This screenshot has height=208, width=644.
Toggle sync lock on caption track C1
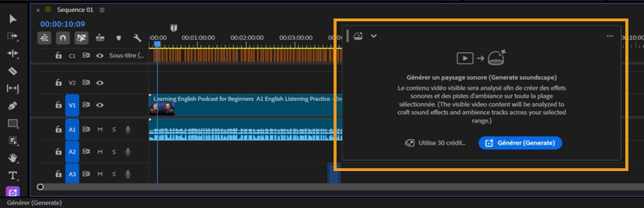click(86, 55)
